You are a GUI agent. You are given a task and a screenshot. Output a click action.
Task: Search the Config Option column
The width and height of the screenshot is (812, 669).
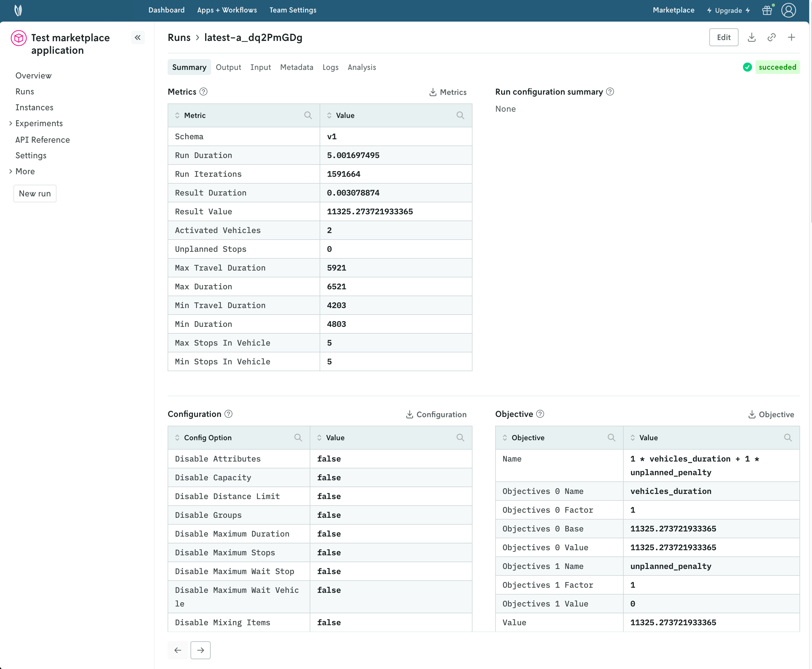(298, 437)
